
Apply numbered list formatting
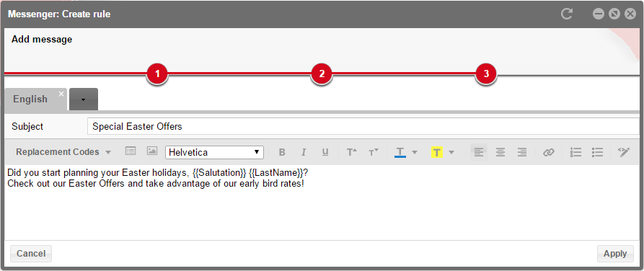point(575,152)
